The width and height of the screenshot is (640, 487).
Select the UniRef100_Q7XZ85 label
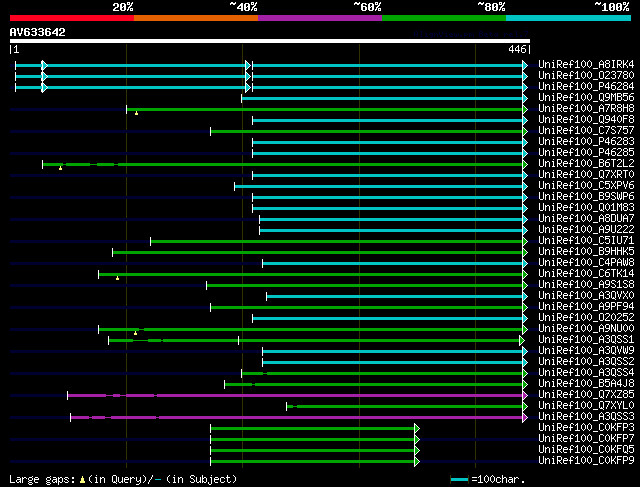click(586, 395)
